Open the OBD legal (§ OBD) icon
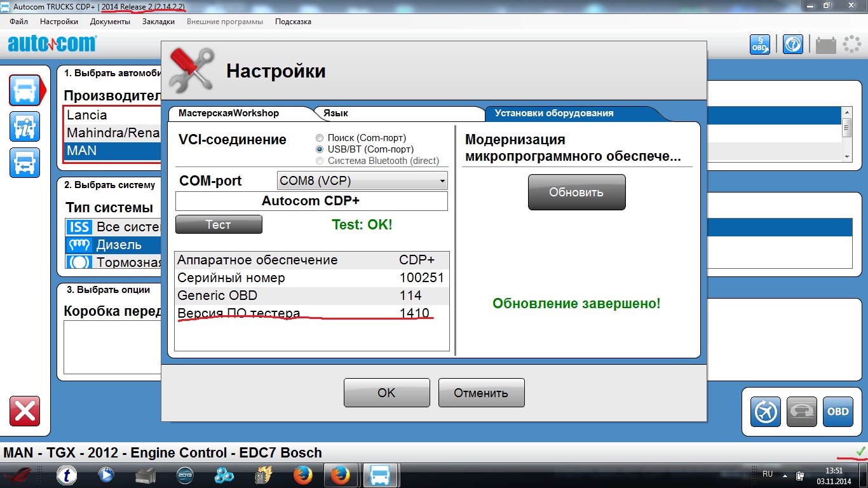Screen dimensions: 868x488 pos(760,44)
